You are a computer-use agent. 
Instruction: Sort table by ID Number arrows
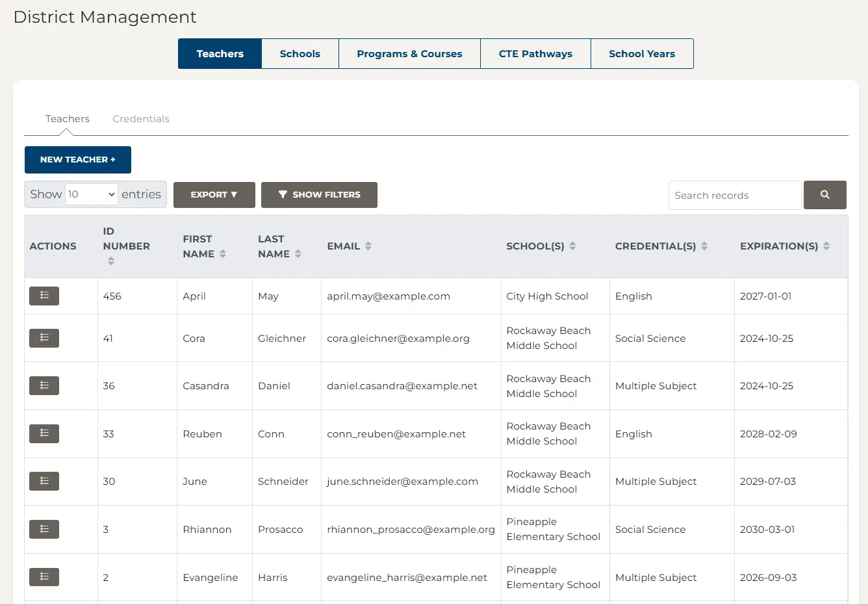[111, 261]
